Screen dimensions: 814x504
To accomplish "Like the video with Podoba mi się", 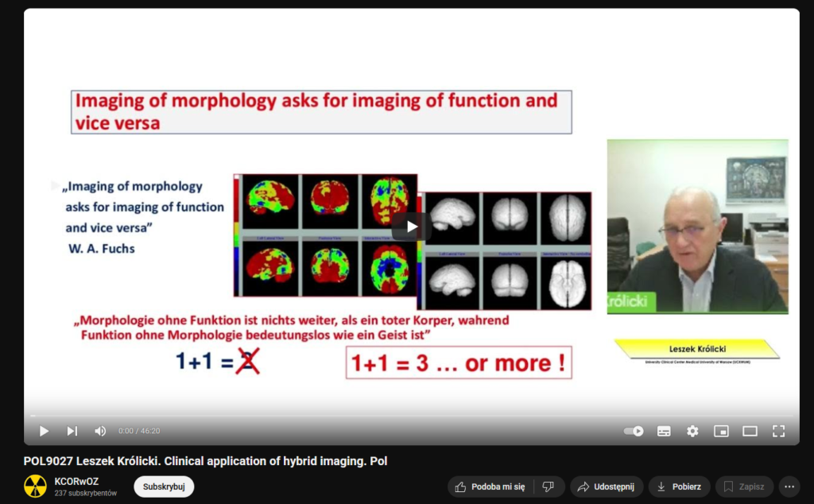I will coord(490,487).
